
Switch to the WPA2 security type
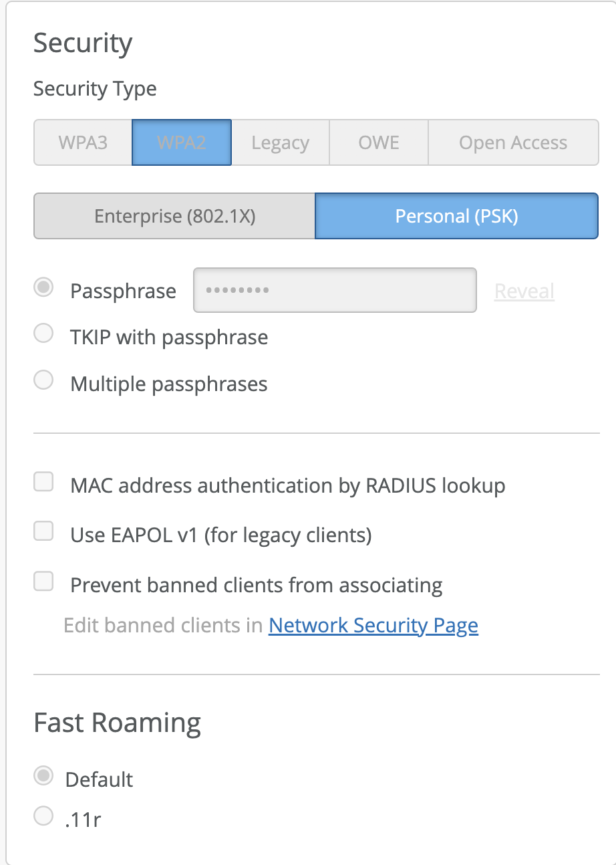coord(181,142)
